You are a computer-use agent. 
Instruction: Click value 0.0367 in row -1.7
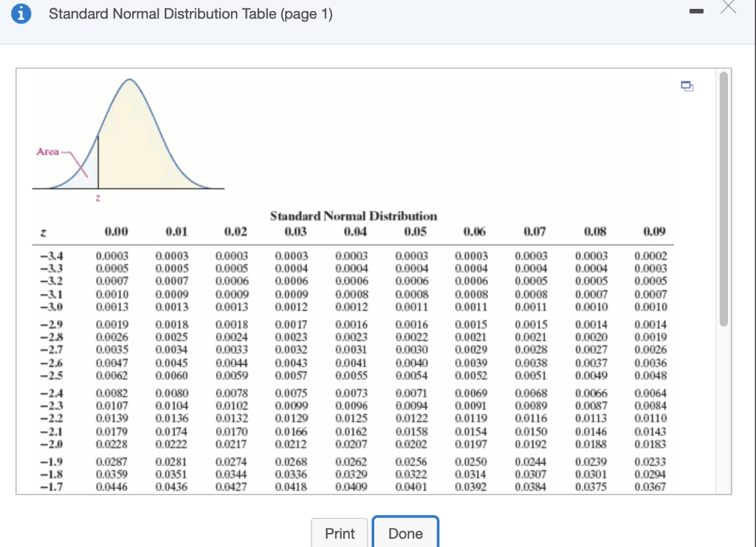(x=650, y=486)
